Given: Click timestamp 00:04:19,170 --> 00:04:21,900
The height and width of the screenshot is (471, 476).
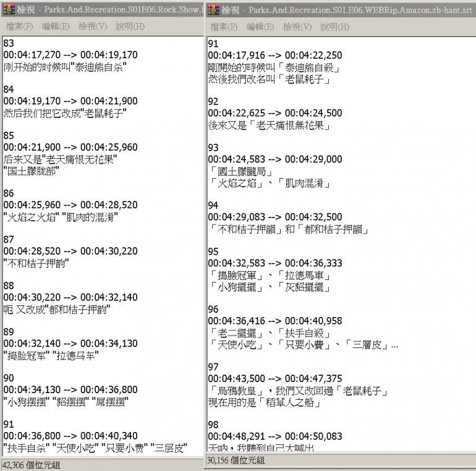Looking at the screenshot, I should click(x=70, y=101).
